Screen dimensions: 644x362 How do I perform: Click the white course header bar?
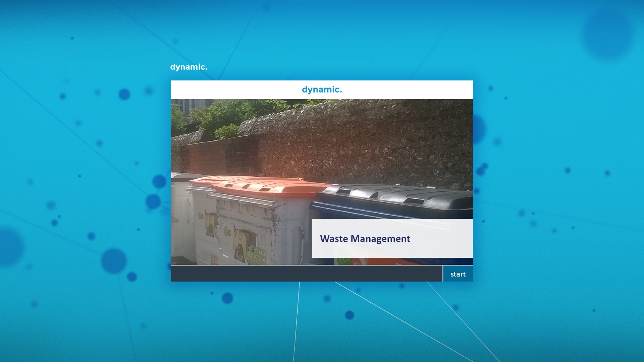[235, 89]
